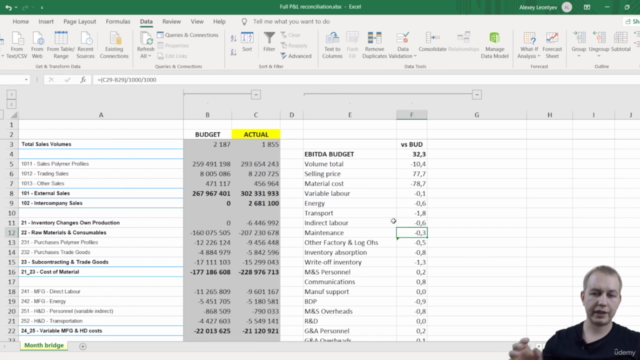This screenshot has width=640, height=360.
Task: Select cell showing 302 331 933
Action: (256, 193)
